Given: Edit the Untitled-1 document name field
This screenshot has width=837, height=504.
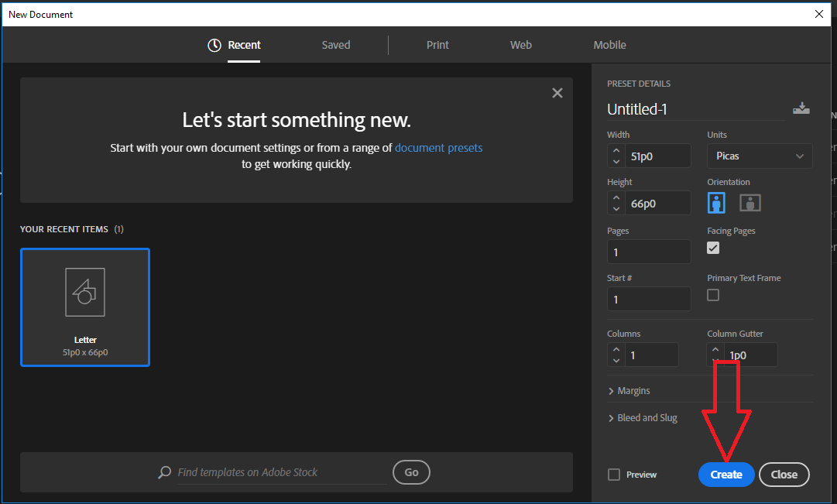Looking at the screenshot, I should [x=696, y=109].
